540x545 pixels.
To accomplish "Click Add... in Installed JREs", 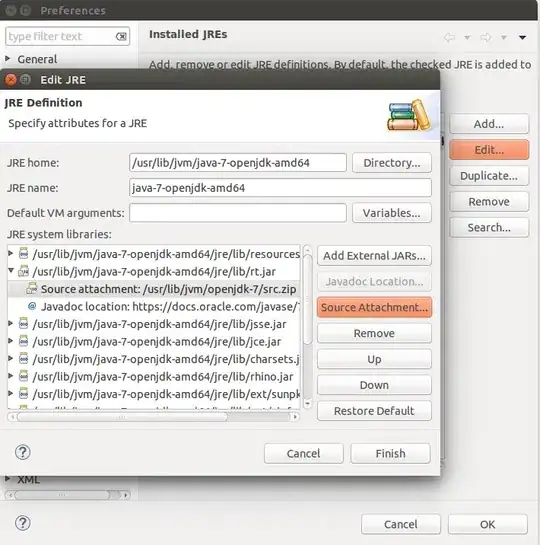I will 489,124.
